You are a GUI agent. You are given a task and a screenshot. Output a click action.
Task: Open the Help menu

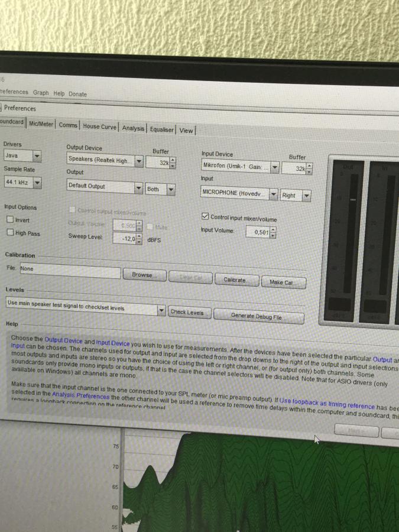click(x=59, y=93)
